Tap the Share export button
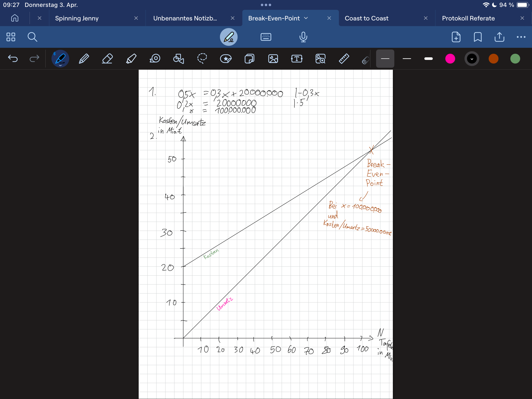Image resolution: width=532 pixels, height=399 pixels. point(499,37)
